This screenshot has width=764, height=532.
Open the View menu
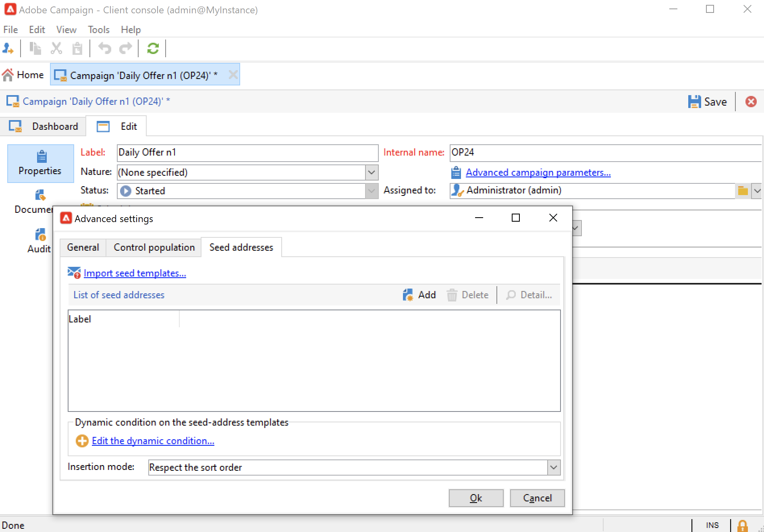coord(66,30)
